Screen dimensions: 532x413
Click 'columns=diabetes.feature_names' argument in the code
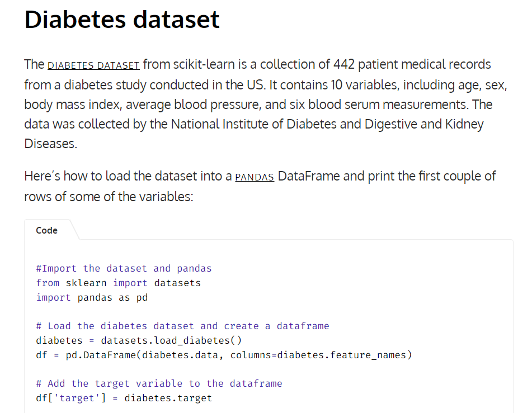pos(321,355)
